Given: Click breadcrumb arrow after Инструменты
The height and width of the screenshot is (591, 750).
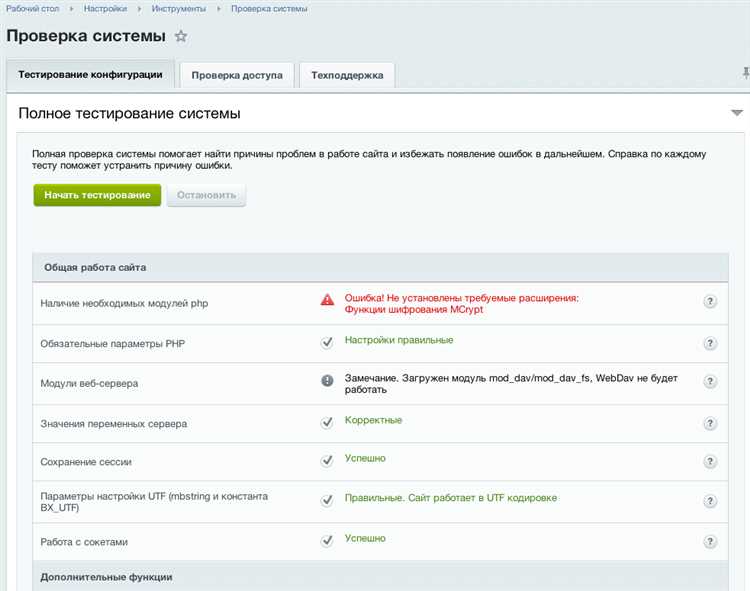Looking at the screenshot, I should point(219,9).
